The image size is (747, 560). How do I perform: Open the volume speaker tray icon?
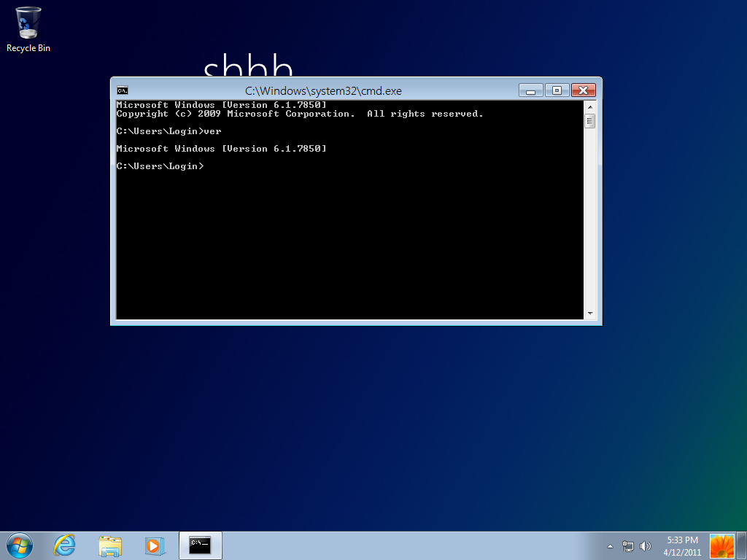click(x=645, y=546)
